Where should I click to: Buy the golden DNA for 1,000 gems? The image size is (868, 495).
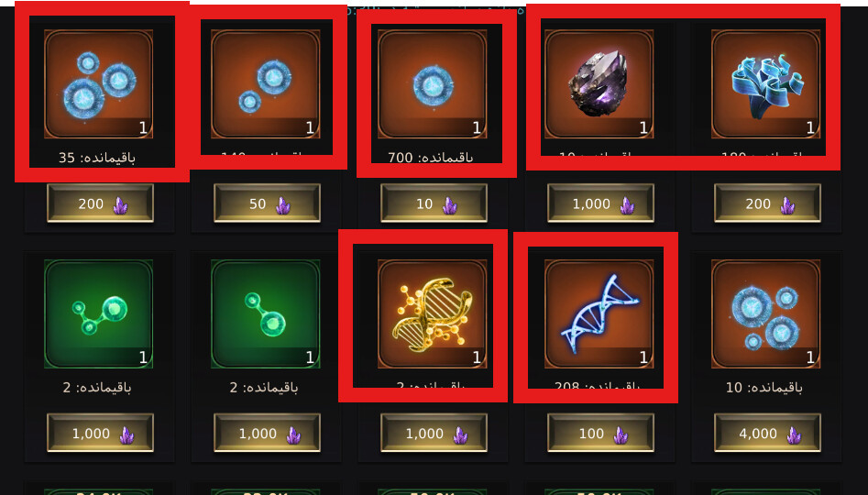(x=434, y=433)
